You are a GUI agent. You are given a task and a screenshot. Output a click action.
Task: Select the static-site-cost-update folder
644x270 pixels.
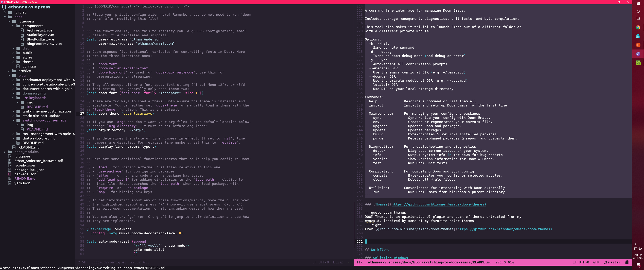point(41,116)
